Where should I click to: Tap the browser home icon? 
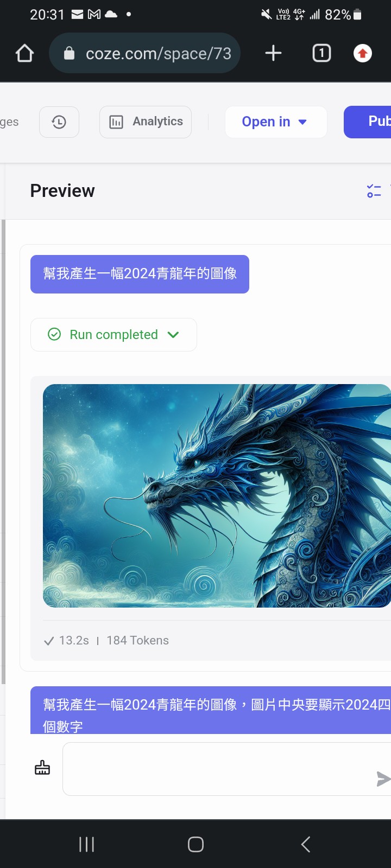(25, 53)
